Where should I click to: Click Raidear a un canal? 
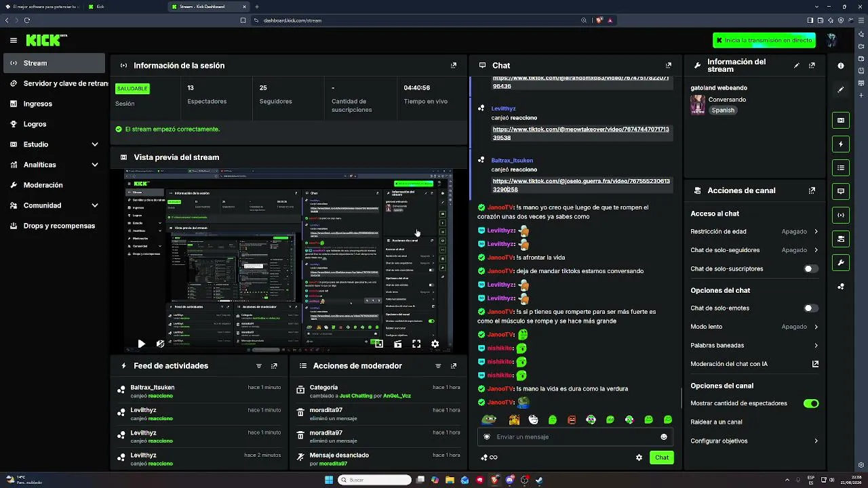(x=716, y=422)
